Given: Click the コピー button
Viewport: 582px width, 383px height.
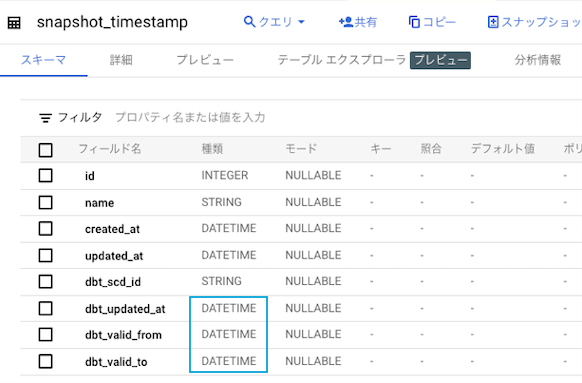Looking at the screenshot, I should coord(432,22).
